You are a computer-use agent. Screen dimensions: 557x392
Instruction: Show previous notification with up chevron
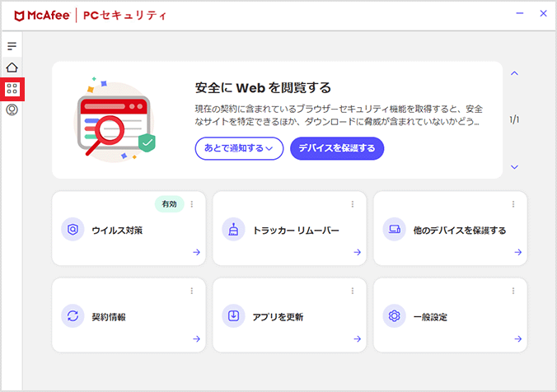tap(514, 73)
